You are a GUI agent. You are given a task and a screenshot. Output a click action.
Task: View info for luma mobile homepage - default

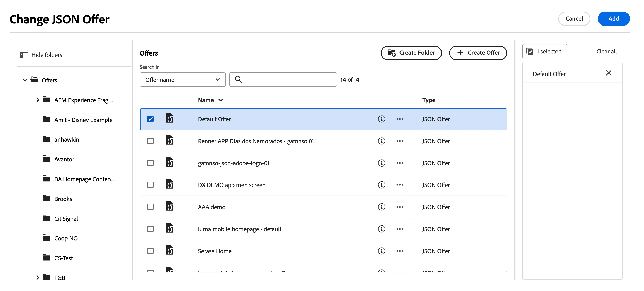pyautogui.click(x=382, y=229)
